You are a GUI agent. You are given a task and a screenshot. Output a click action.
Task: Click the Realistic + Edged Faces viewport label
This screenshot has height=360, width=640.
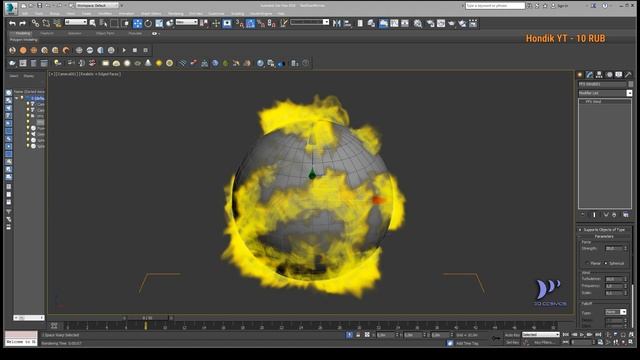pyautogui.click(x=100, y=74)
